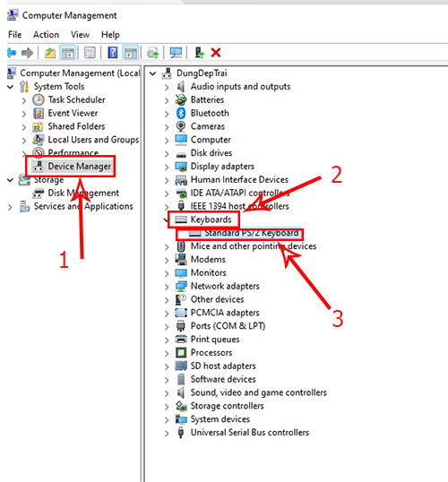Select the Keyboards category
This screenshot has height=482, width=448.
(x=211, y=219)
